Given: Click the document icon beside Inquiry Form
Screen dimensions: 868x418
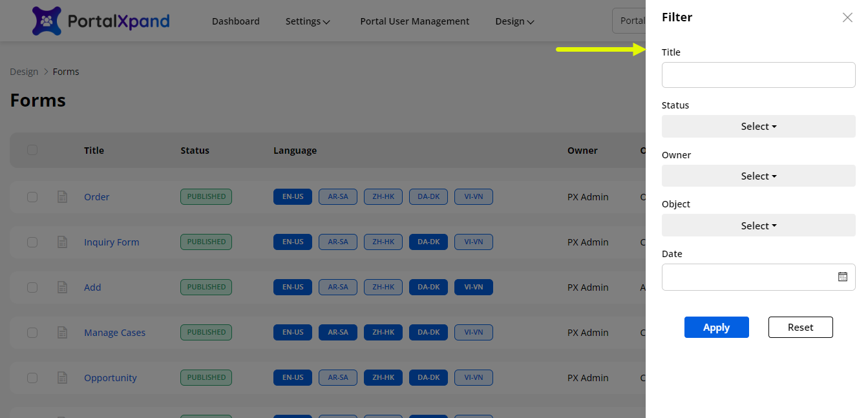Looking at the screenshot, I should pos(63,242).
